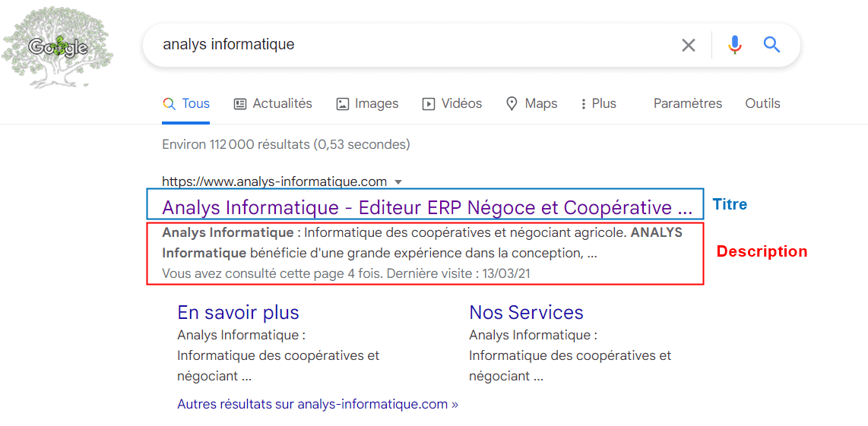Screen dimensions: 868x426
Task: Open the Outils search tools menu
Action: [x=762, y=104]
